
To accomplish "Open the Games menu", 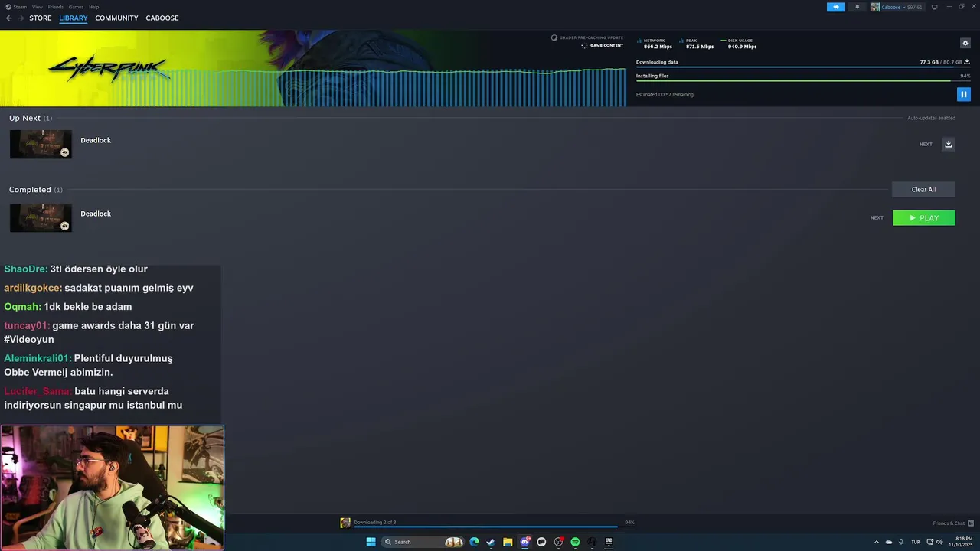I will [x=76, y=7].
